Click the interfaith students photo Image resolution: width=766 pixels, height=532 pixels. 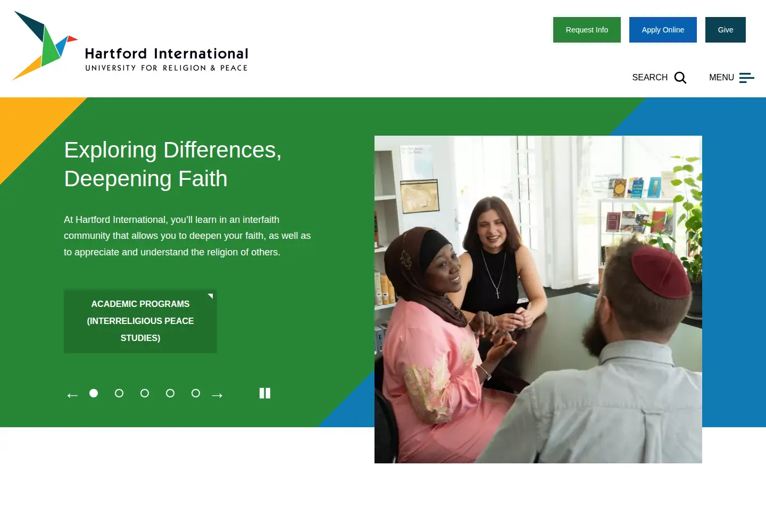(x=538, y=300)
